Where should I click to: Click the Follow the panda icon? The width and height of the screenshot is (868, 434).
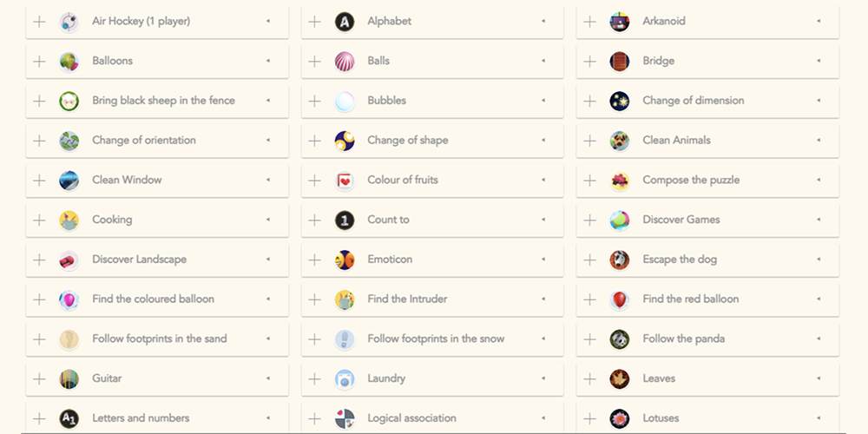click(x=620, y=339)
